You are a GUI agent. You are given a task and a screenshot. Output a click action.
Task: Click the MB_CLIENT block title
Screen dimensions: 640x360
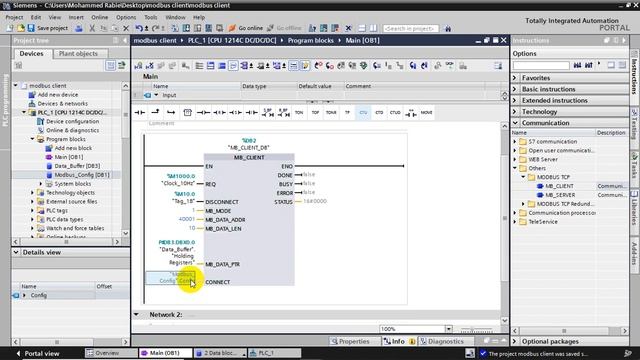pyautogui.click(x=249, y=157)
